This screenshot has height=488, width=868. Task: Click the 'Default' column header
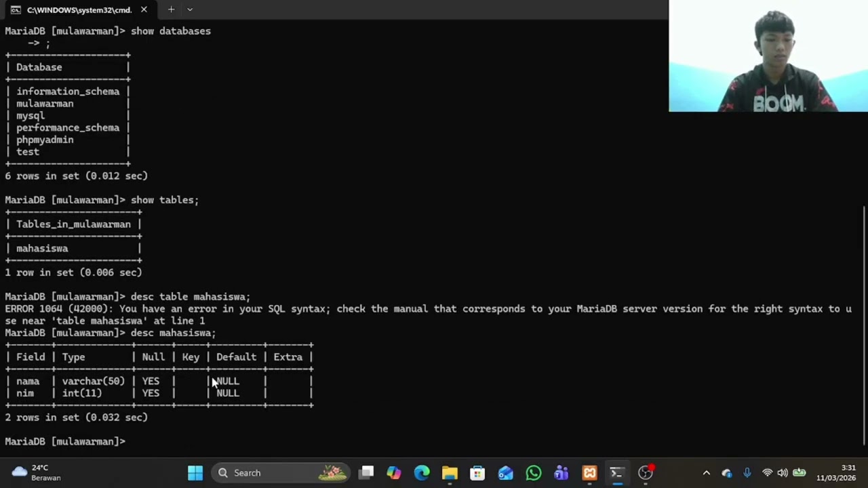coord(236,357)
